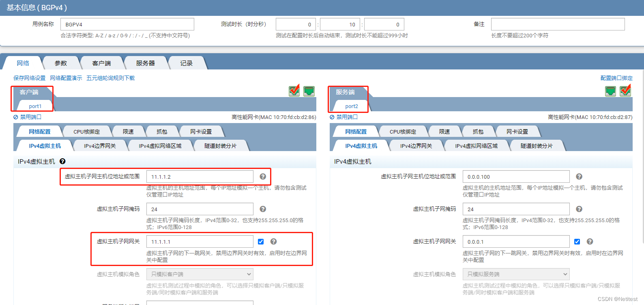Switch to the 服务器 main tab
The image size is (644, 305).
click(x=146, y=63)
